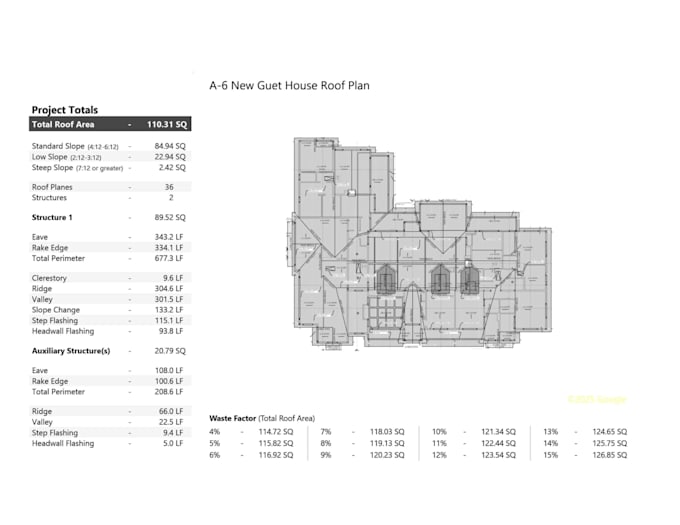Select the total roof area value '110.31 SQ'
The image size is (680, 525).
pos(167,124)
